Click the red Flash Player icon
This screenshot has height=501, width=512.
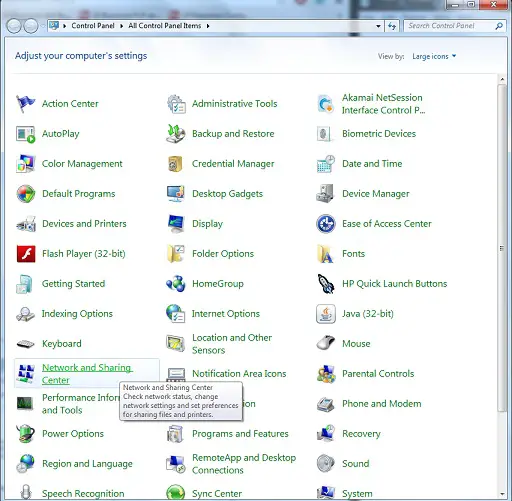(26, 254)
